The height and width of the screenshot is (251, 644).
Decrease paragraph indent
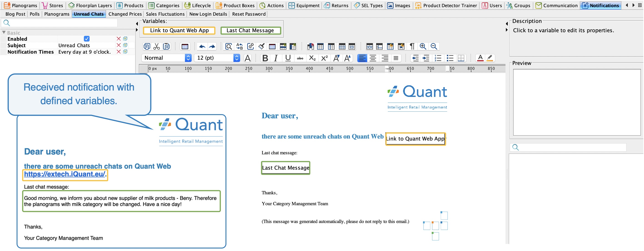[x=415, y=58]
